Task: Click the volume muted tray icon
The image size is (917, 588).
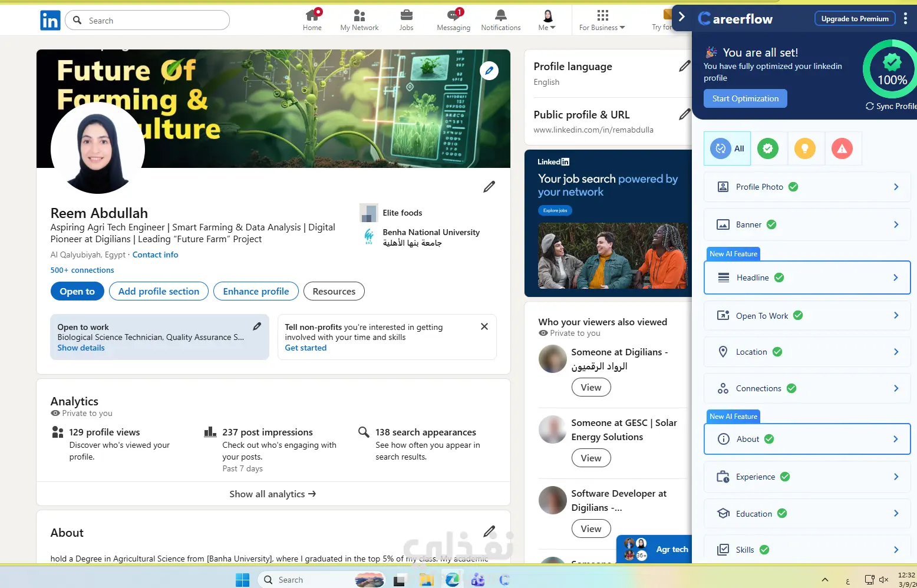Action: tap(883, 580)
